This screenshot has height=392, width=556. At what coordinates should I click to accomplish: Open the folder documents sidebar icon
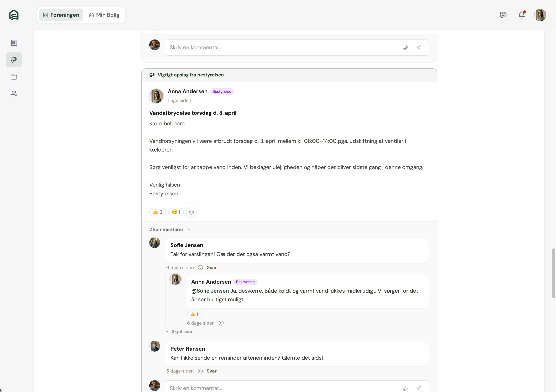[x=14, y=77]
